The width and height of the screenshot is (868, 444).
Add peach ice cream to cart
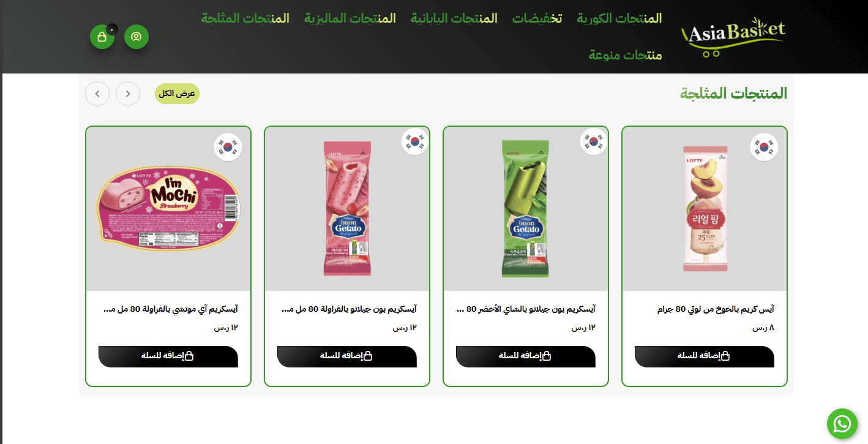coord(705,356)
